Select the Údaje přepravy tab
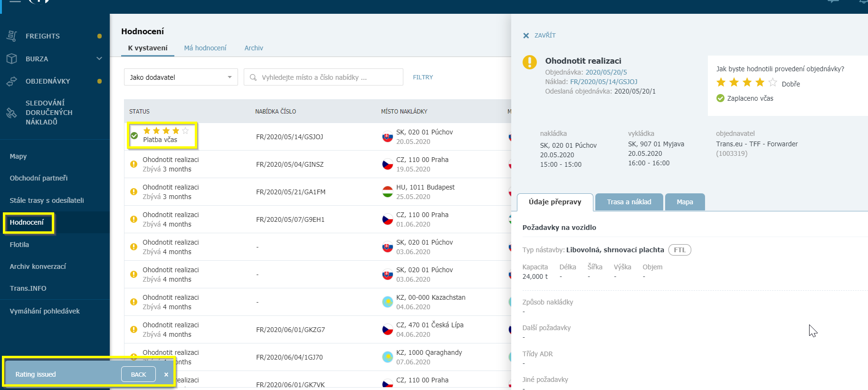Image resolution: width=868 pixels, height=390 pixels. click(x=555, y=202)
